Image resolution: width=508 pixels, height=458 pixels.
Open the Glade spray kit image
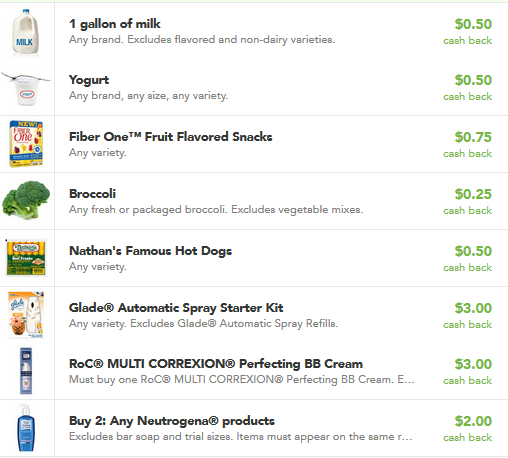[26, 315]
